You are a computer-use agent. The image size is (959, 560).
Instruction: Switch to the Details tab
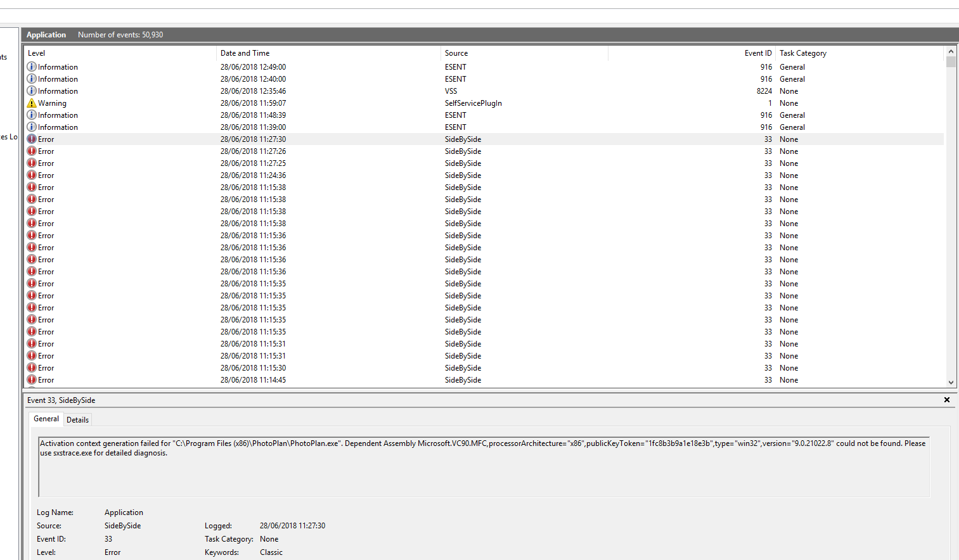pos(78,419)
